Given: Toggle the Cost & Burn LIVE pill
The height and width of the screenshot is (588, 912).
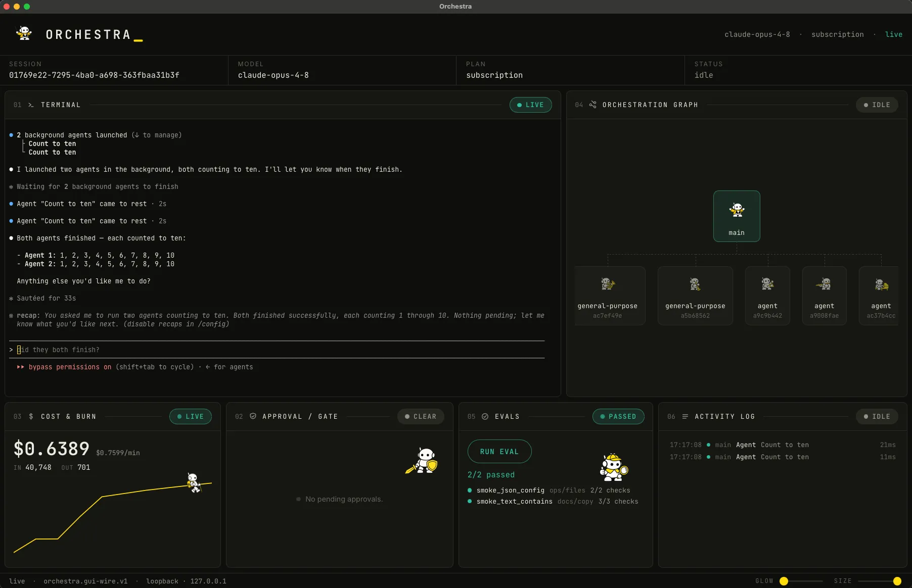Looking at the screenshot, I should tap(191, 417).
